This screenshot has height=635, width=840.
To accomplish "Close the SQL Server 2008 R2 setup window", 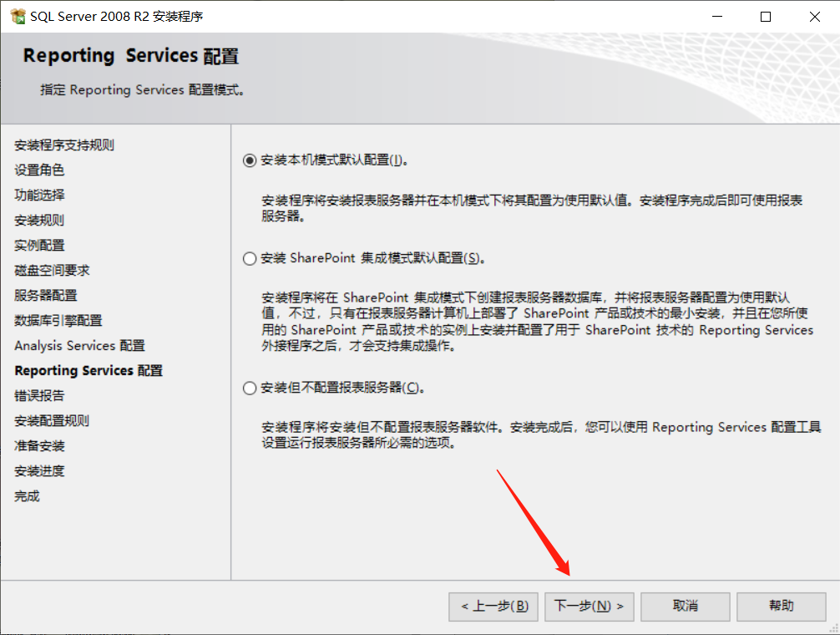I will (815, 17).
